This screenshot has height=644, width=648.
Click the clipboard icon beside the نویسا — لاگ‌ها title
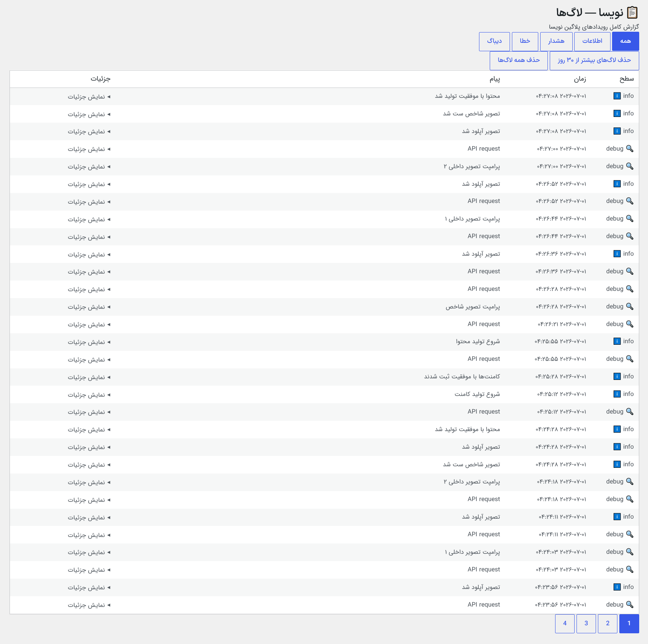632,13
